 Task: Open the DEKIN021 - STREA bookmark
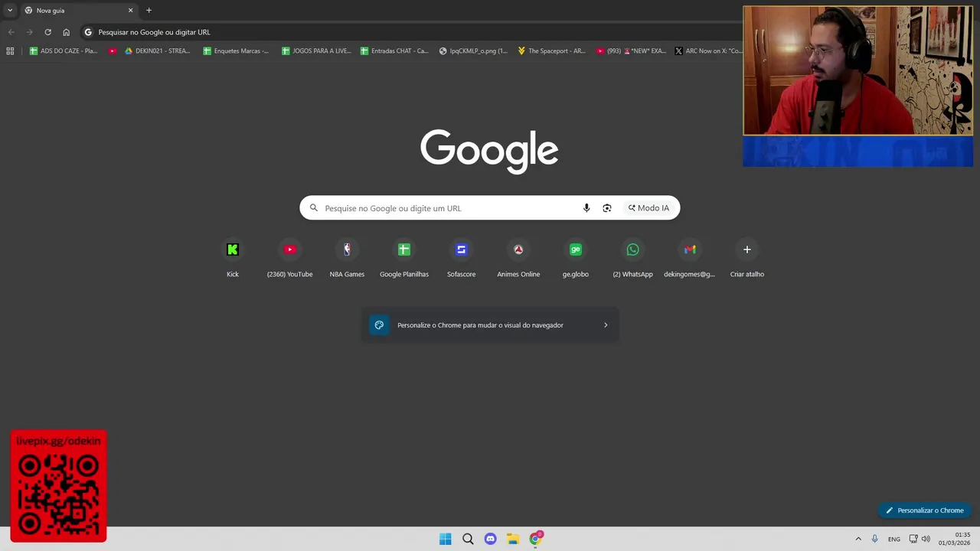[x=156, y=51]
